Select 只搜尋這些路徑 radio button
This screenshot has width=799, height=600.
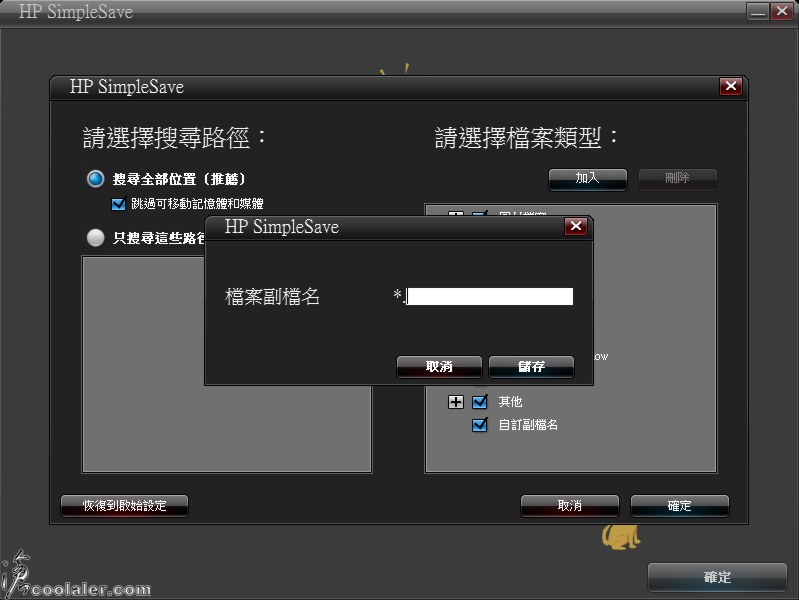[x=95, y=238]
